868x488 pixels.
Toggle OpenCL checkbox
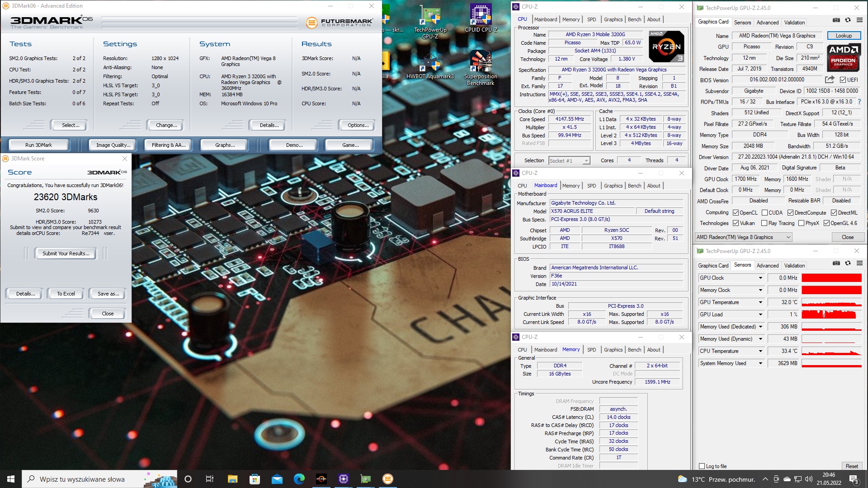pyautogui.click(x=736, y=213)
